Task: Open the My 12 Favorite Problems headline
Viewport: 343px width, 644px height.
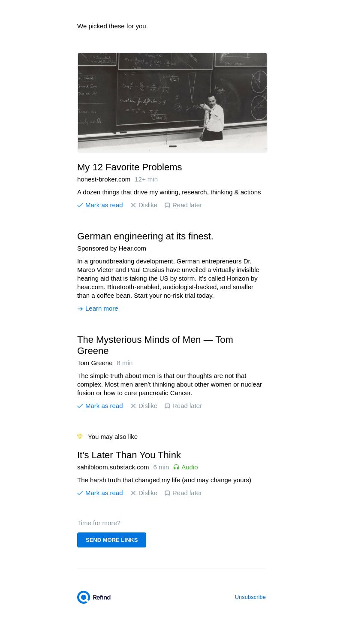Action: [x=129, y=167]
